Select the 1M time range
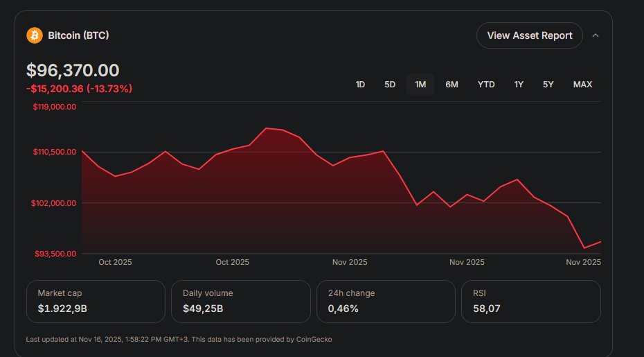644x357 pixels. pyautogui.click(x=420, y=85)
